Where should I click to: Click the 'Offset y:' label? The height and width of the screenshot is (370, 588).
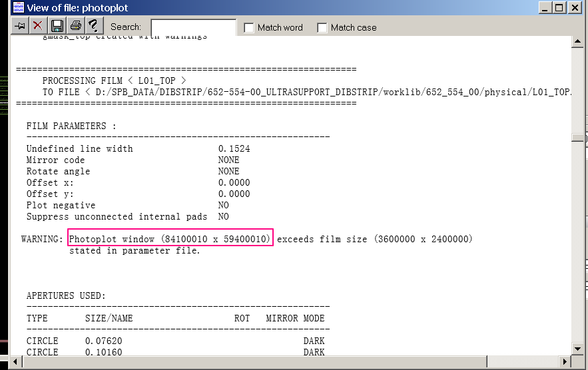tap(50, 194)
